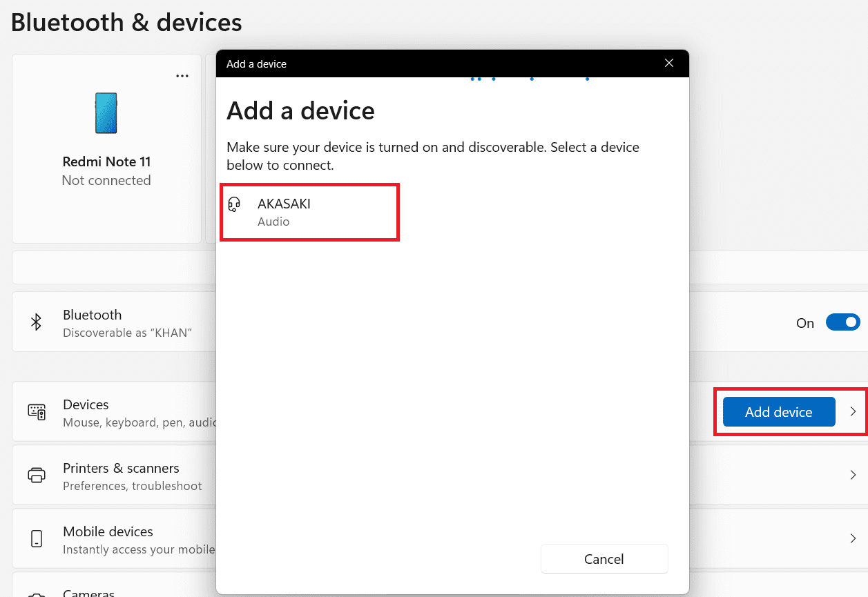Expand the Mobile devices row
This screenshot has width=868, height=597.
click(x=854, y=538)
